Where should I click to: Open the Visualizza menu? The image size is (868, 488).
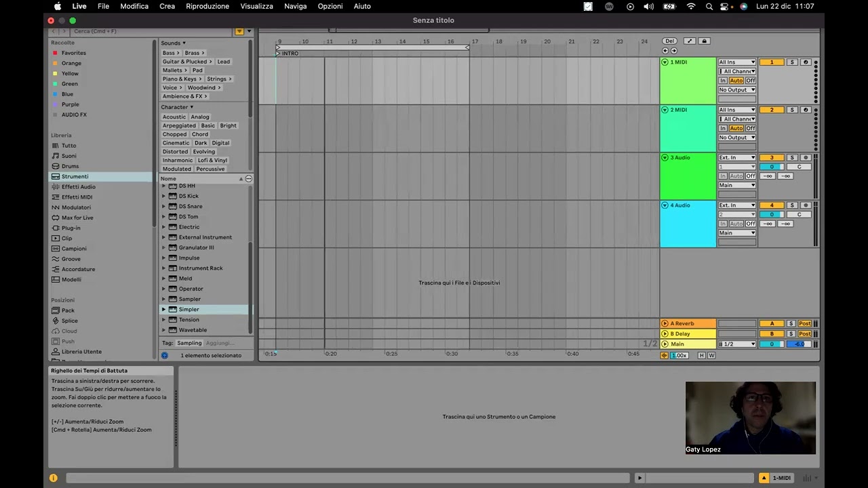pyautogui.click(x=257, y=6)
